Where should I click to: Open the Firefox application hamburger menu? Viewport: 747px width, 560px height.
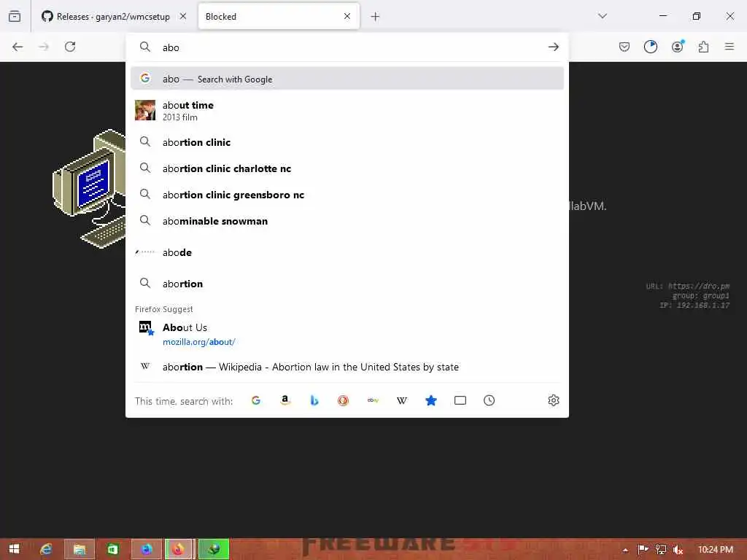[729, 47]
